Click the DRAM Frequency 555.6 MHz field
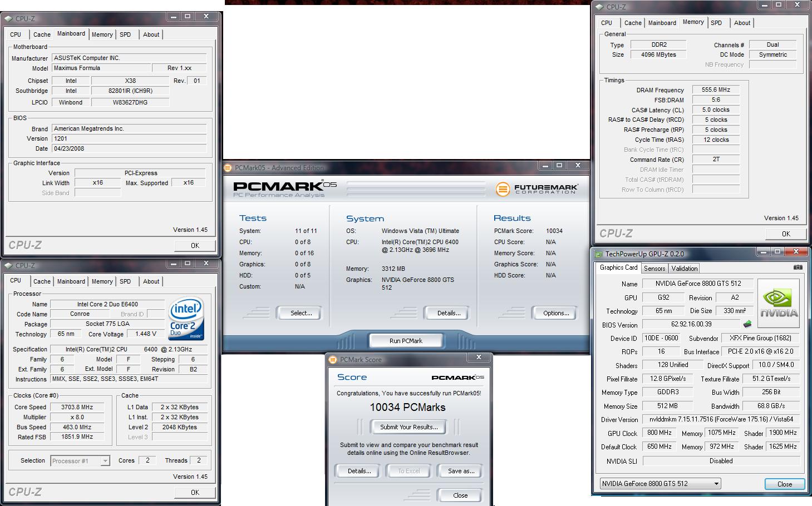This screenshot has width=812, height=506. (x=716, y=90)
